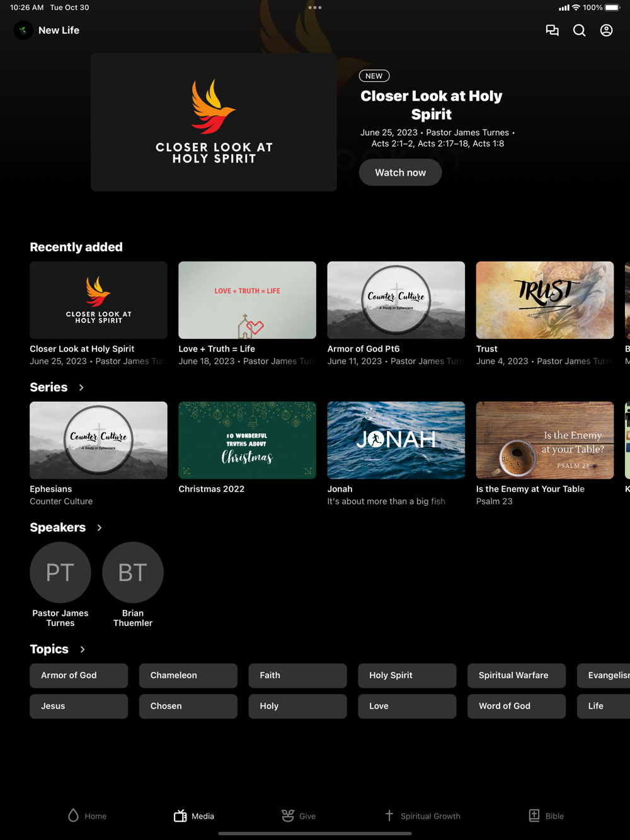Click the New Life header title

[x=59, y=30]
